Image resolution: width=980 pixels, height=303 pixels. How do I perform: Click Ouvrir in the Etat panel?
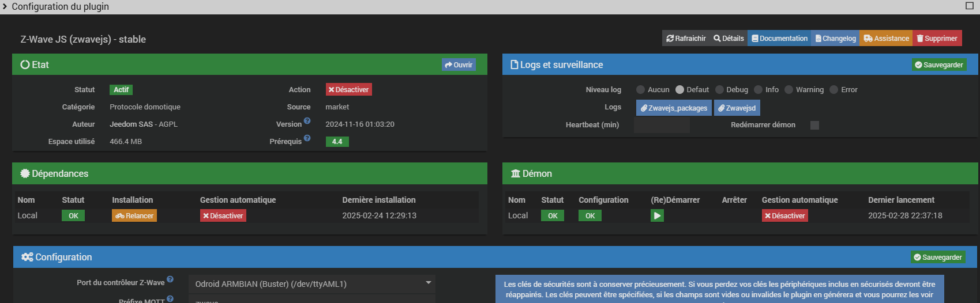pos(459,65)
